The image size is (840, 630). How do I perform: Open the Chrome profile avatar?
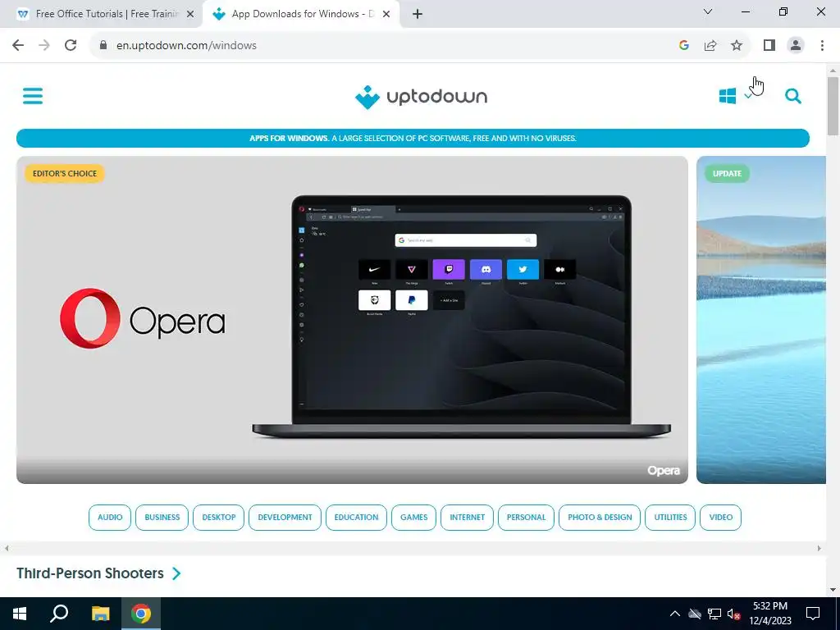coord(796,45)
